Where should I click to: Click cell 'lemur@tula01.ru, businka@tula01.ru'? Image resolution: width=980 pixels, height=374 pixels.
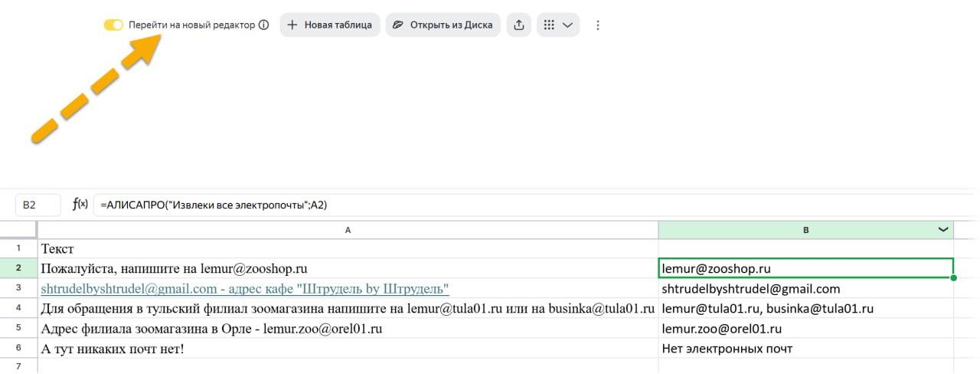pos(805,308)
